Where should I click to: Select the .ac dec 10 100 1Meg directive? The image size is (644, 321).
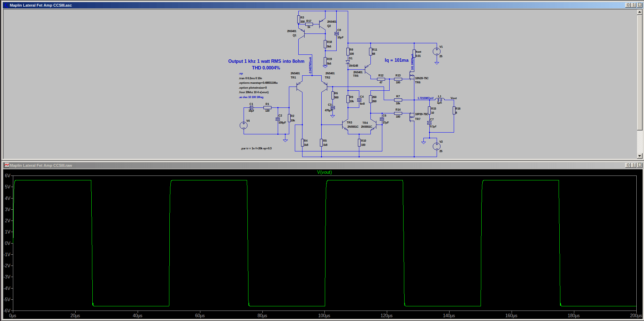point(251,97)
